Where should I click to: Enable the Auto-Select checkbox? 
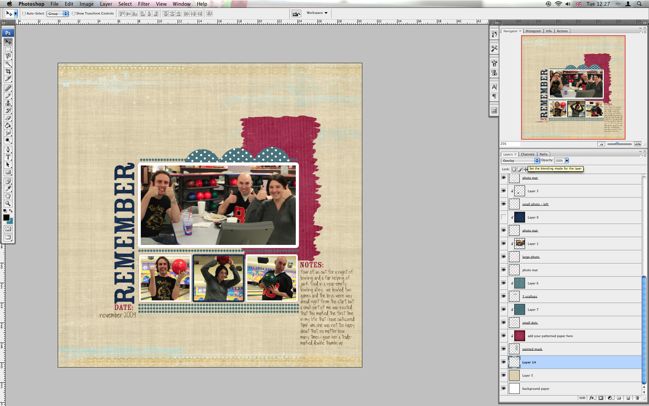pyautogui.click(x=24, y=13)
